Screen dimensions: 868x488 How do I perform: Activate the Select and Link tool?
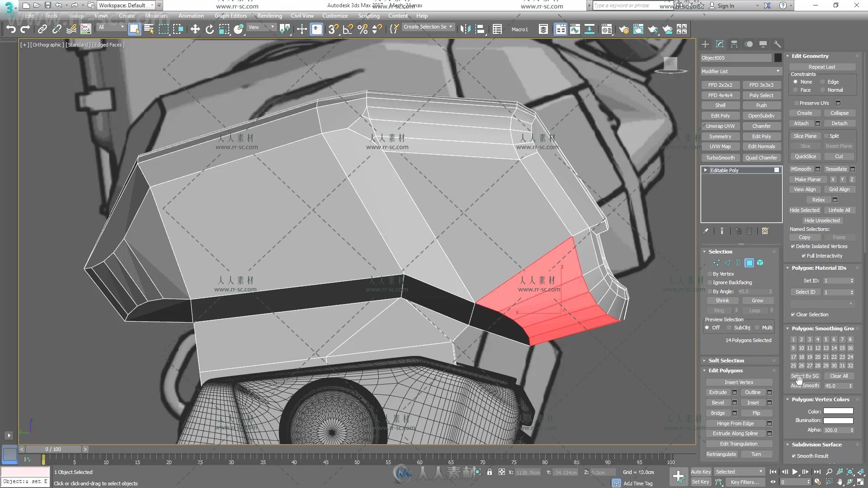42,29
